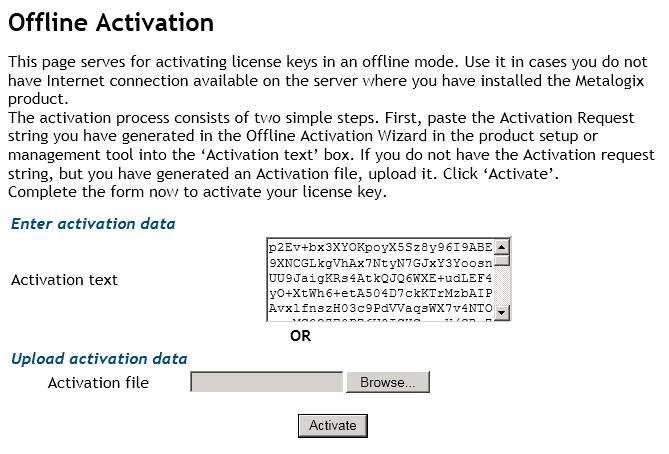Place cursor on line starting with "p2Ev+bx3"
The image size is (669, 454).
(x=380, y=247)
